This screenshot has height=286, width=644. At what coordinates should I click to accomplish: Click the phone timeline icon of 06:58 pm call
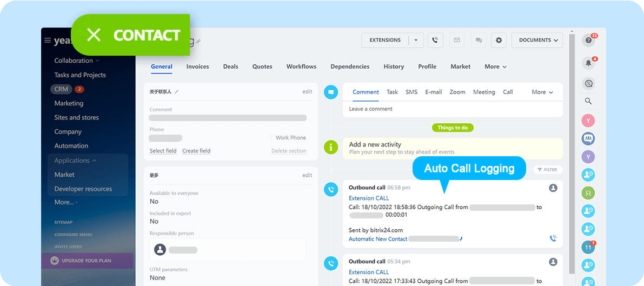point(330,189)
